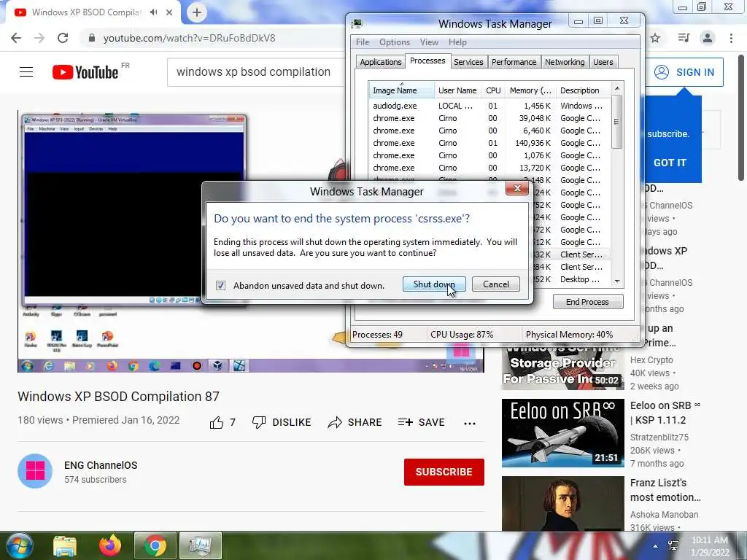The image size is (747, 560).
Task: Click the padlock site info icon
Action: pos(91,38)
